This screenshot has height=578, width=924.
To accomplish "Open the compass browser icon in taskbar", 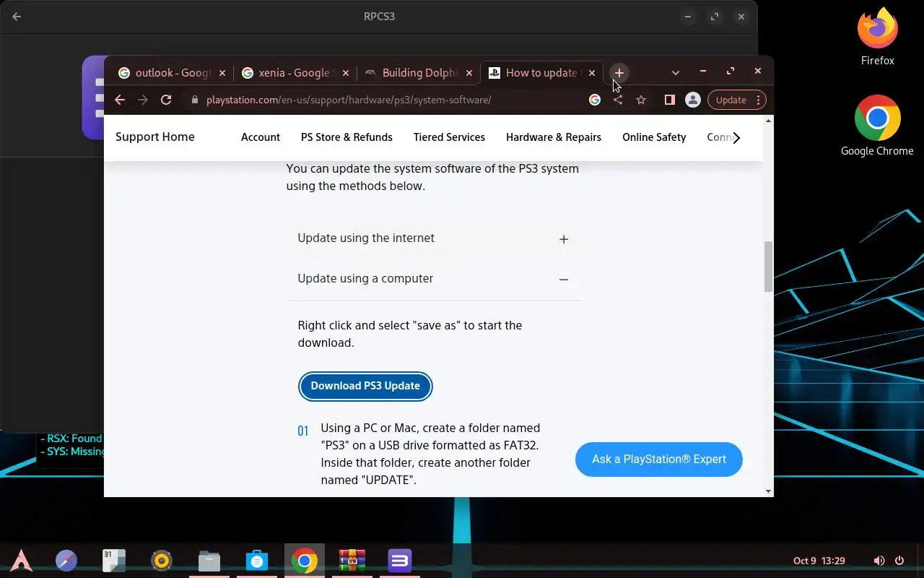I will tap(66, 561).
